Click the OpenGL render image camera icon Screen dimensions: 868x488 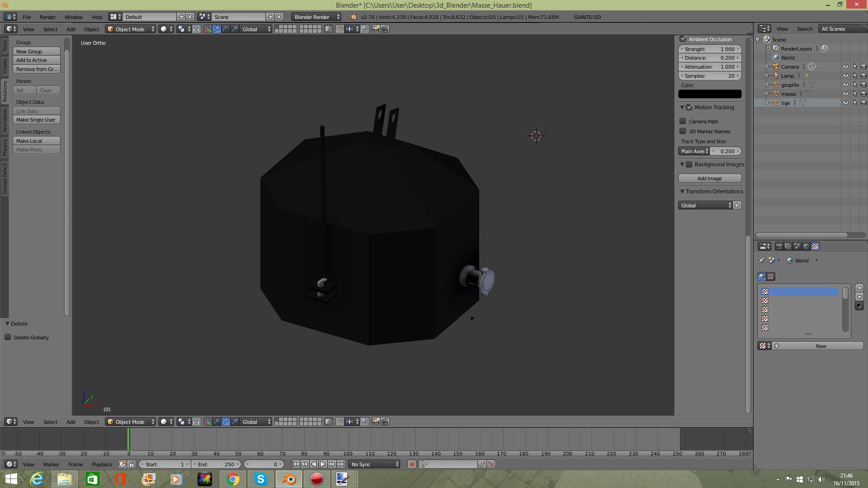pyautogui.click(x=376, y=29)
